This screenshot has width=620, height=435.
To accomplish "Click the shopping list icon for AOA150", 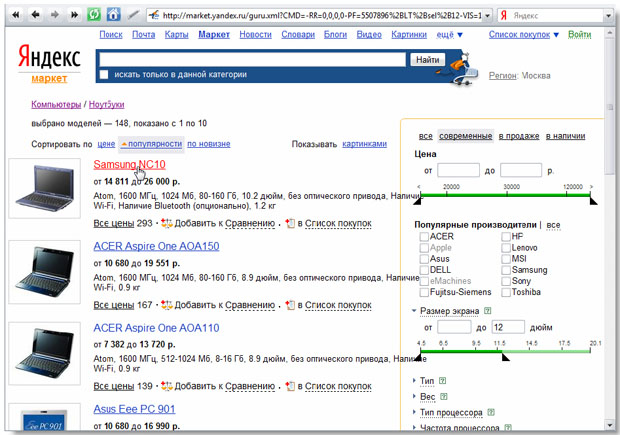I will pos(290,305).
